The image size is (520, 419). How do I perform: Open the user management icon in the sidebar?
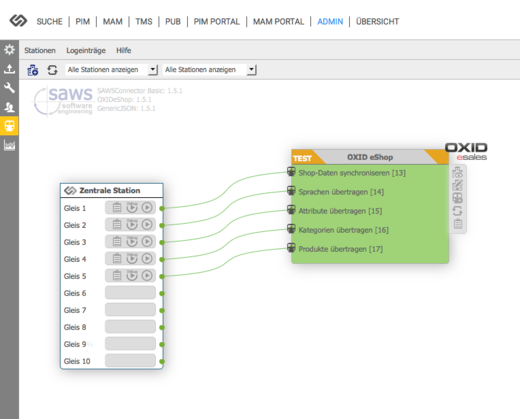click(9, 107)
